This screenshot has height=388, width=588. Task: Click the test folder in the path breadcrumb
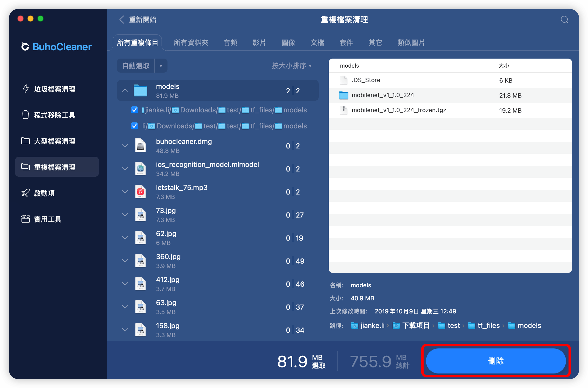[449, 325]
